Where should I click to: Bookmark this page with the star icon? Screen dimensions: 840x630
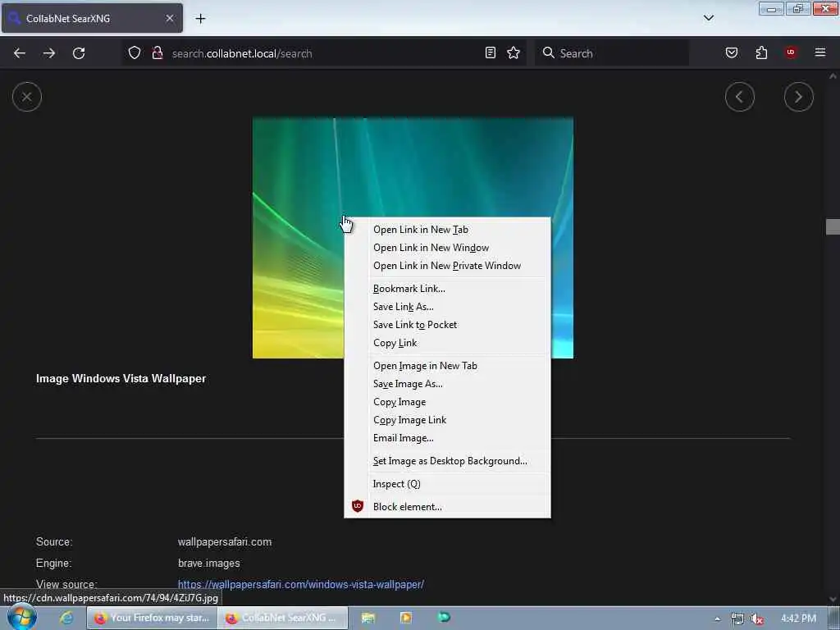(x=514, y=52)
